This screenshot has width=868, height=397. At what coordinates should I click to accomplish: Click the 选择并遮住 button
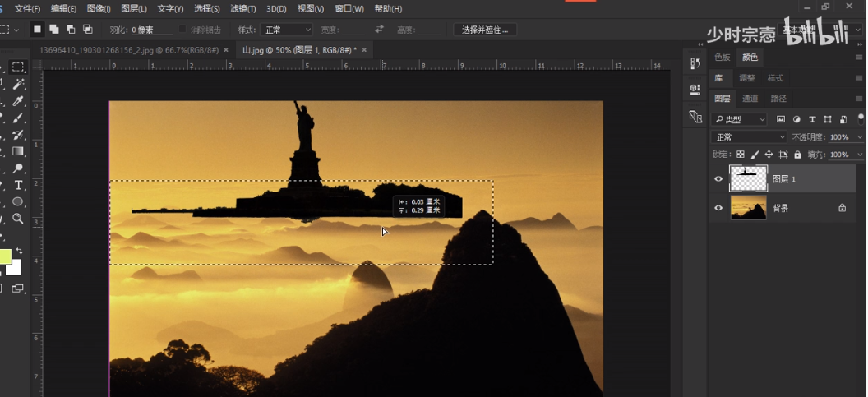[x=485, y=30]
